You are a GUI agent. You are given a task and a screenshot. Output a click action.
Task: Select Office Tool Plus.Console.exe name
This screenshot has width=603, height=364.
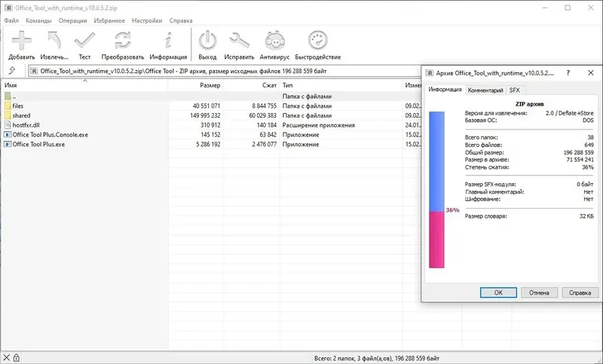[x=51, y=135]
